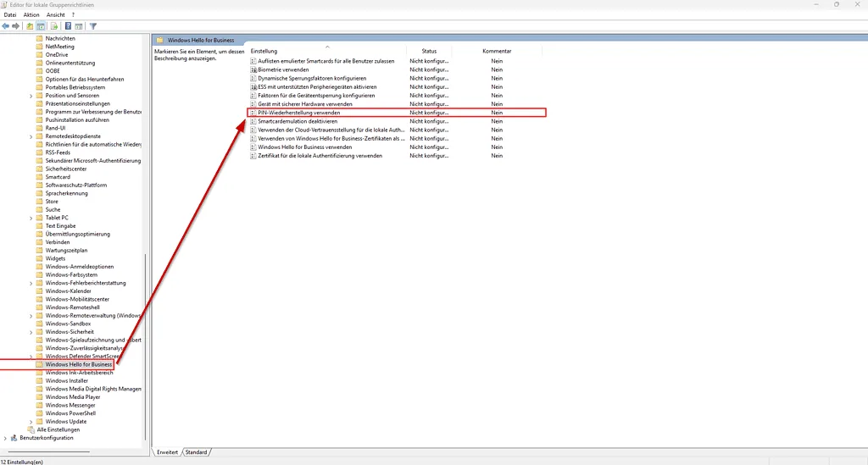Click folder icon in Windows Hello for Business header
Image resolution: width=868 pixels, height=465 pixels.
(160, 40)
